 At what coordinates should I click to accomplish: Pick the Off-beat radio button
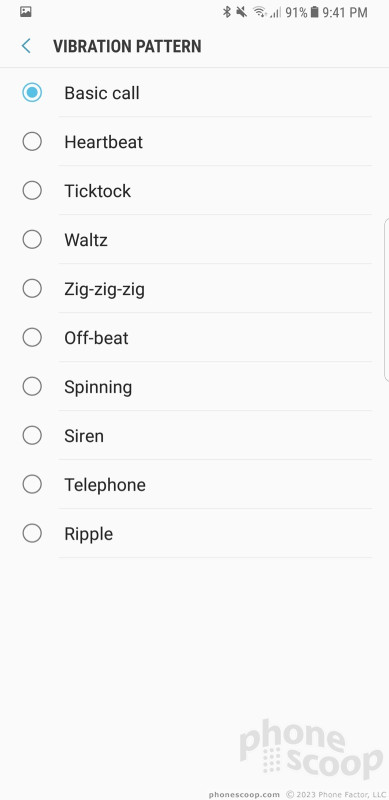[32, 337]
